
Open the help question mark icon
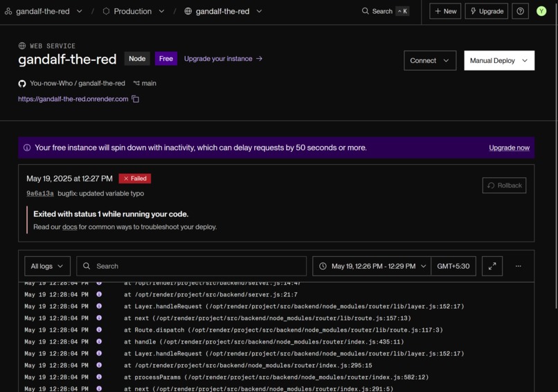(x=520, y=11)
